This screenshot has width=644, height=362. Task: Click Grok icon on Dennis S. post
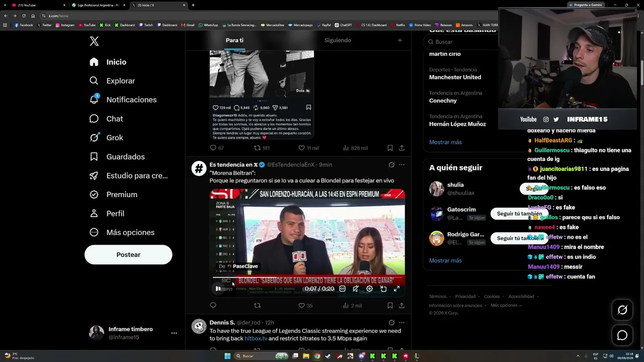click(x=391, y=322)
